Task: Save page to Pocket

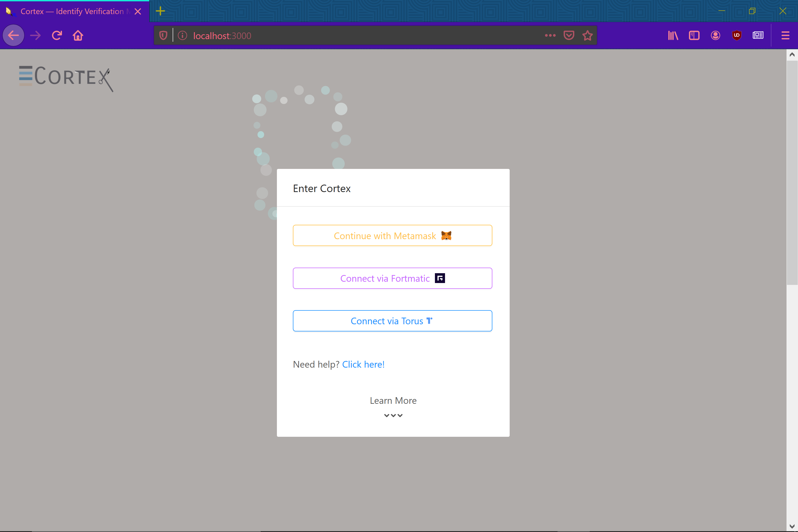Action: click(569, 35)
